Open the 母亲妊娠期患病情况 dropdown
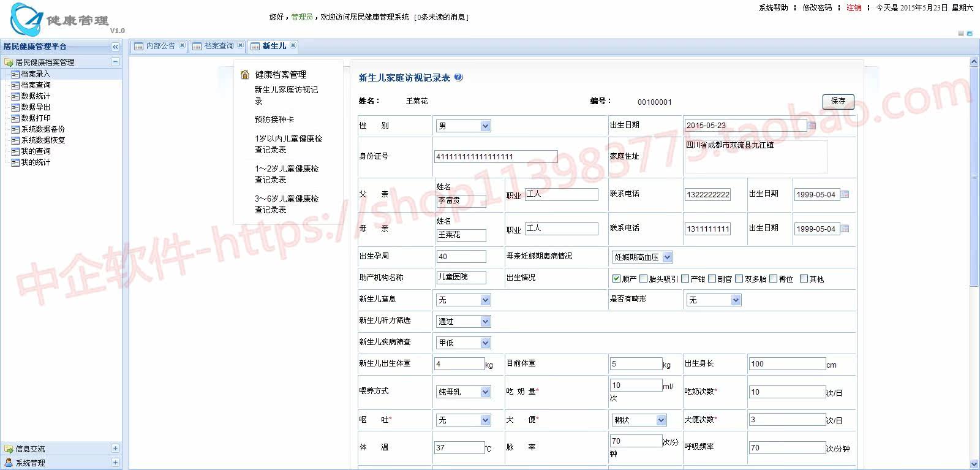The width and height of the screenshot is (980, 470). pos(643,257)
